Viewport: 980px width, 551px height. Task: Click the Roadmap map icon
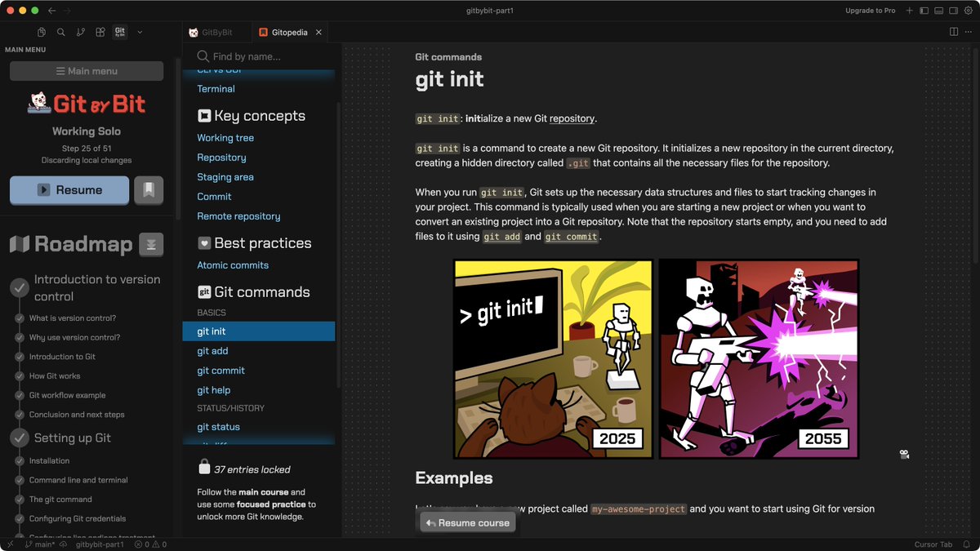20,243
